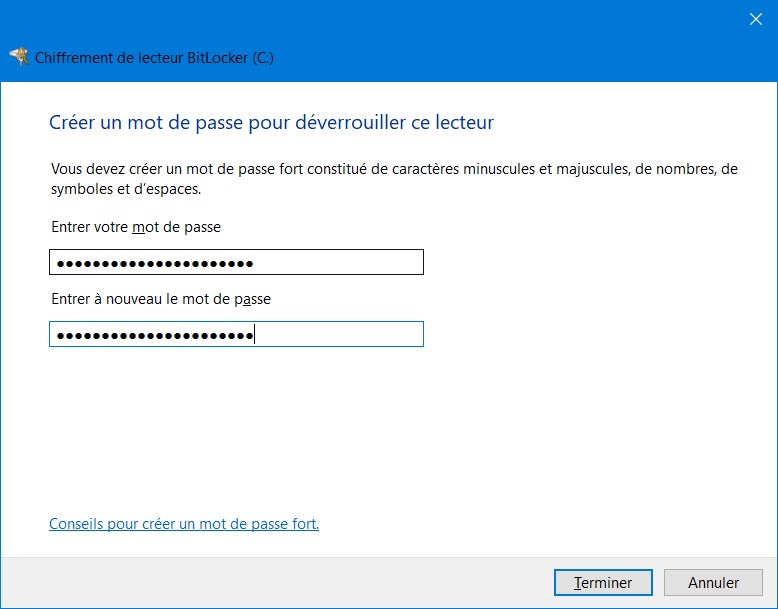The image size is (778, 609).
Task: Focus the 'Entrer à nouveau le mot de passe' field
Action: click(x=236, y=334)
